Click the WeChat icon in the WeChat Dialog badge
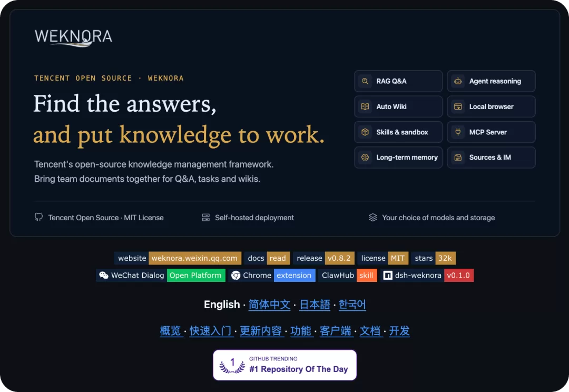Screen dimensions: 569x392 click(104, 275)
